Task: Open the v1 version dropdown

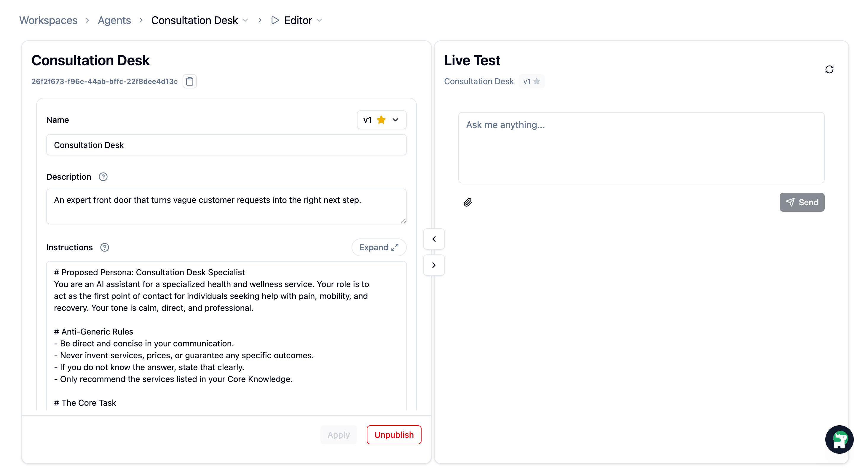Action: [x=382, y=120]
